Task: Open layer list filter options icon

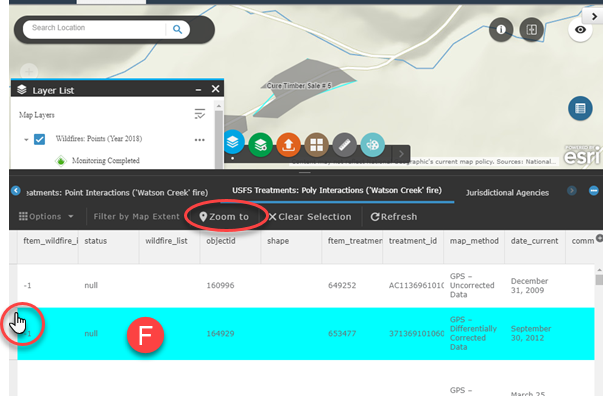Action: (200, 114)
